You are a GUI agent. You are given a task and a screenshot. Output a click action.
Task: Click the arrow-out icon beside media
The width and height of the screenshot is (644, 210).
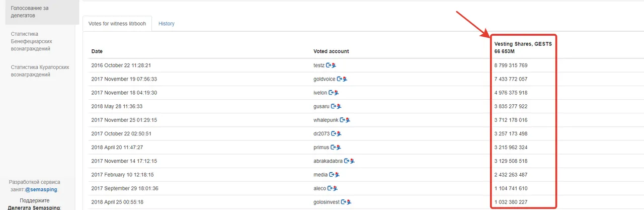click(332, 175)
